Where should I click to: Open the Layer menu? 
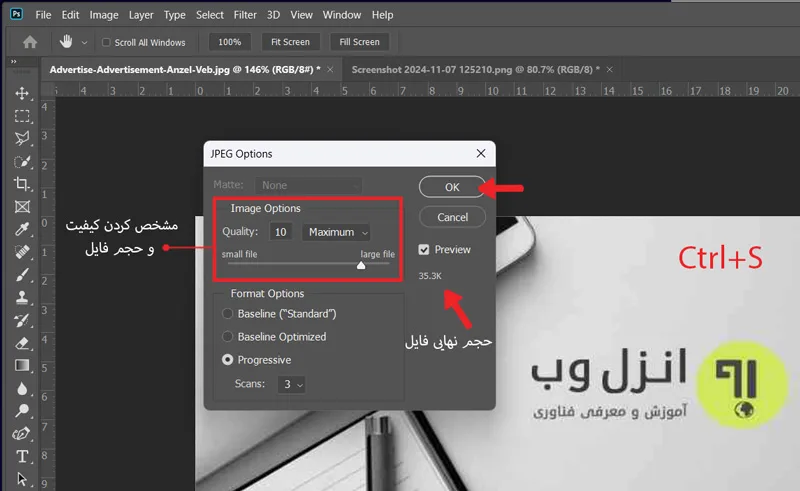141,15
